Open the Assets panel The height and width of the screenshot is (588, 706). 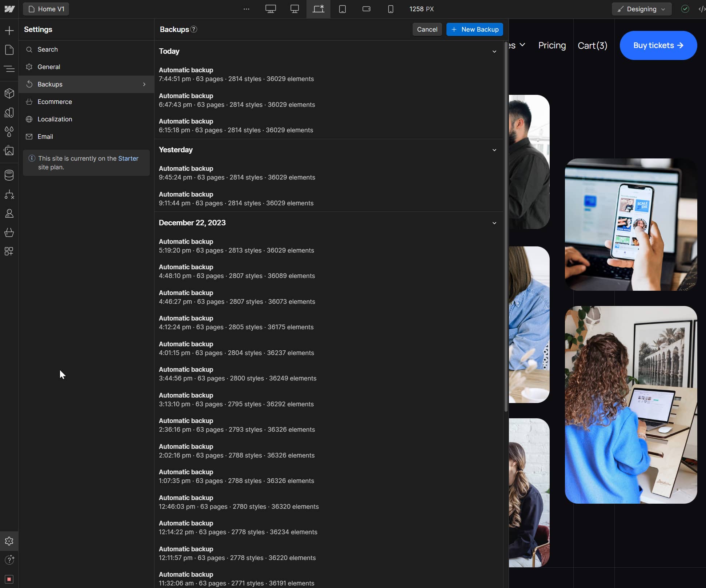(9, 151)
